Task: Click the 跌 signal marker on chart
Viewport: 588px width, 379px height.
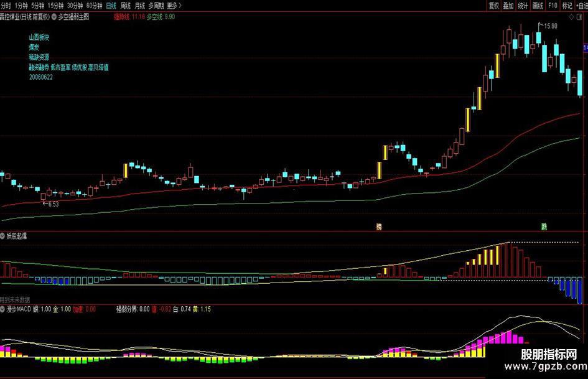Action: (x=544, y=227)
